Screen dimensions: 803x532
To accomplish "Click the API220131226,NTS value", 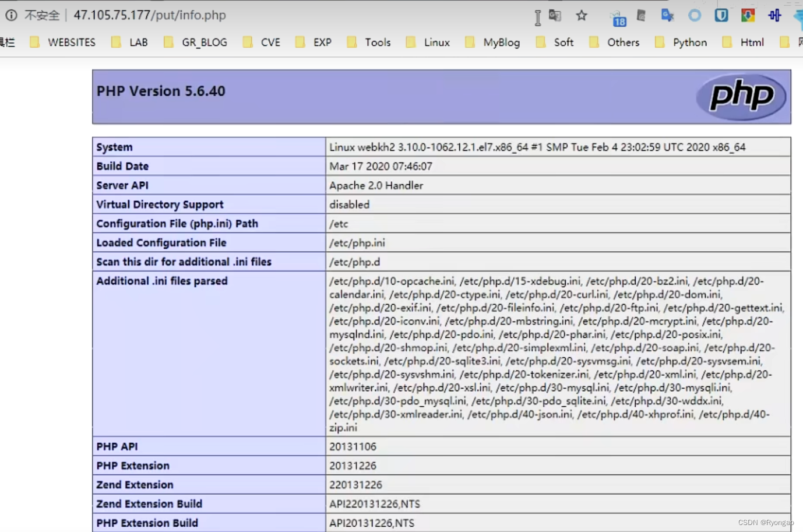I will (x=375, y=504).
